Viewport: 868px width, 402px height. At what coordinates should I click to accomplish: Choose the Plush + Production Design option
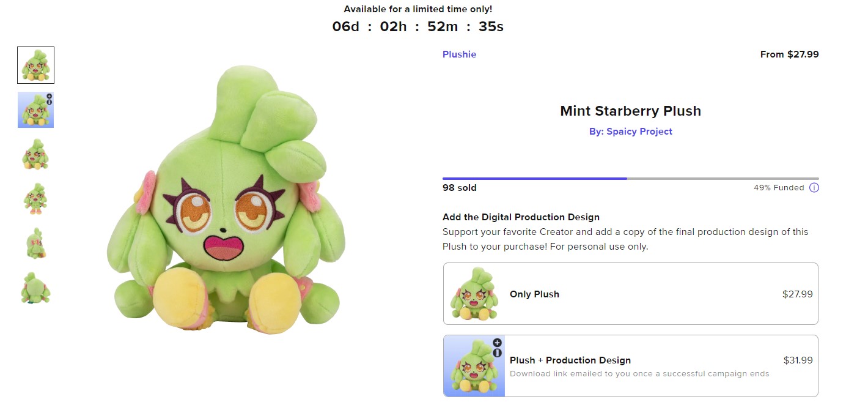coord(630,366)
